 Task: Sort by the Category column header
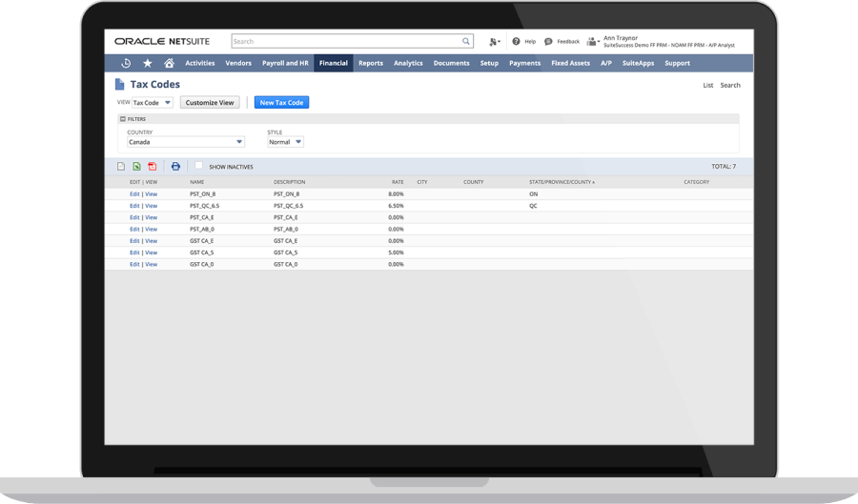coord(697,182)
